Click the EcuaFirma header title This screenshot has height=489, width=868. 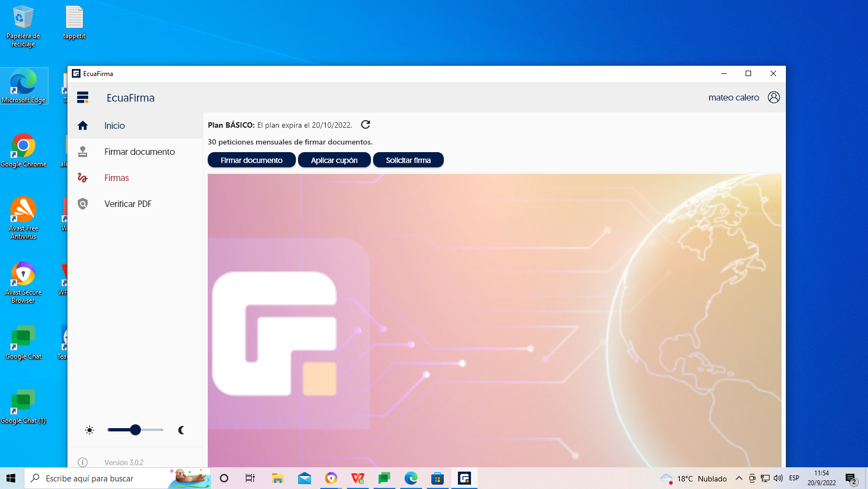click(131, 98)
